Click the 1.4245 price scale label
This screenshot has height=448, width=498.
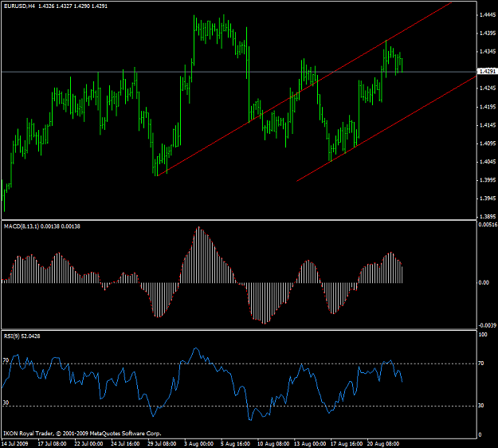pos(488,88)
